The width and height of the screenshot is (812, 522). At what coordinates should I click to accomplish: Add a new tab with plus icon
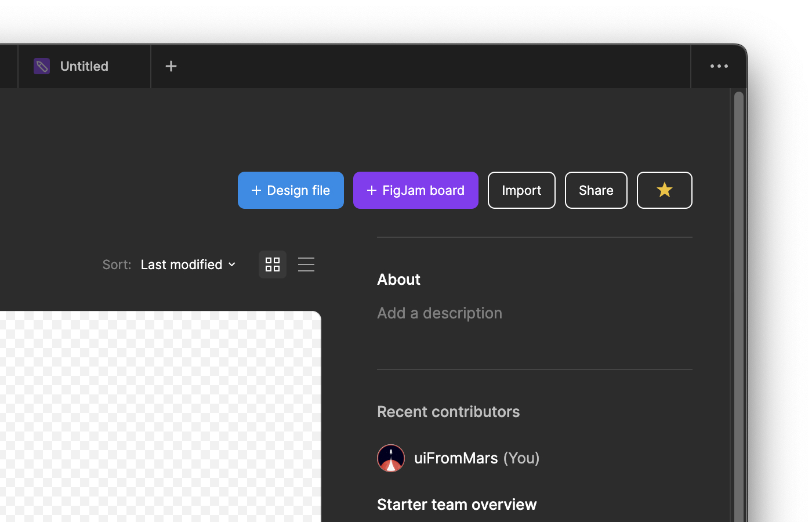(171, 66)
